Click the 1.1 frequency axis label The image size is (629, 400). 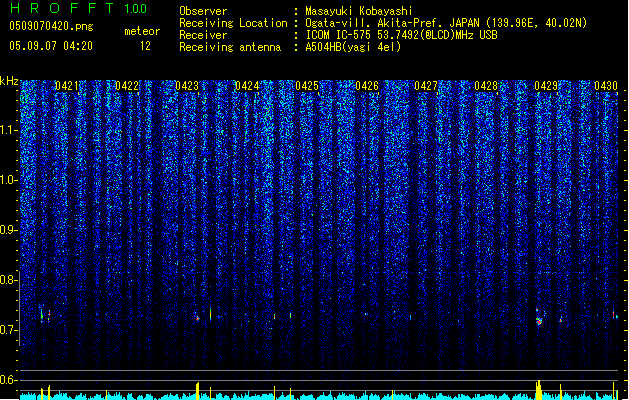click(x=9, y=130)
